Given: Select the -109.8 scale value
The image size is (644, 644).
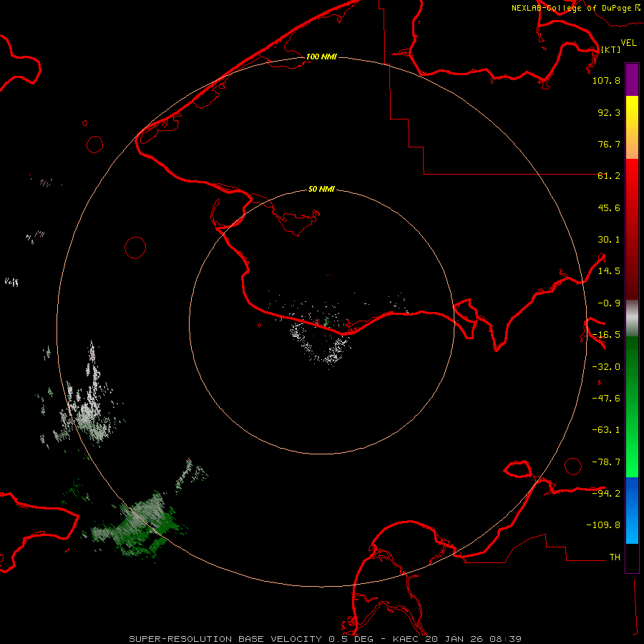Looking at the screenshot, I should tap(603, 525).
